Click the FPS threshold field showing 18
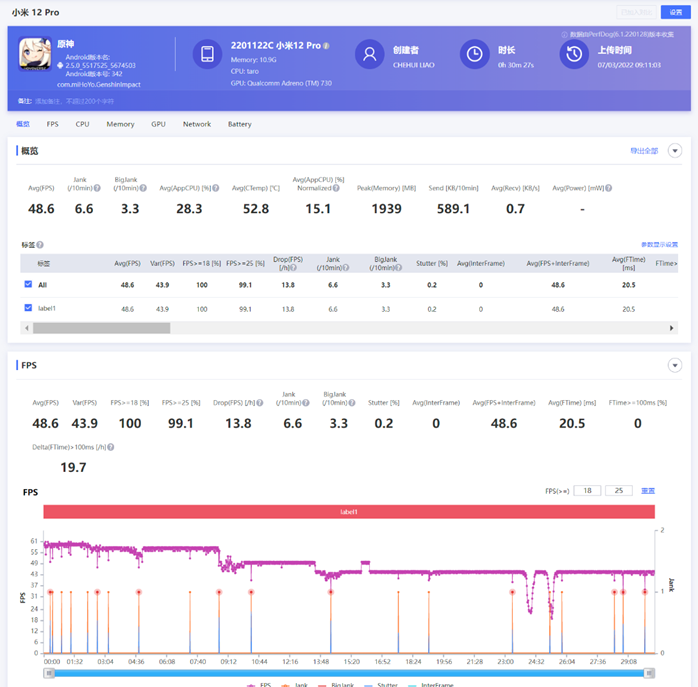The height and width of the screenshot is (687, 698). point(587,491)
